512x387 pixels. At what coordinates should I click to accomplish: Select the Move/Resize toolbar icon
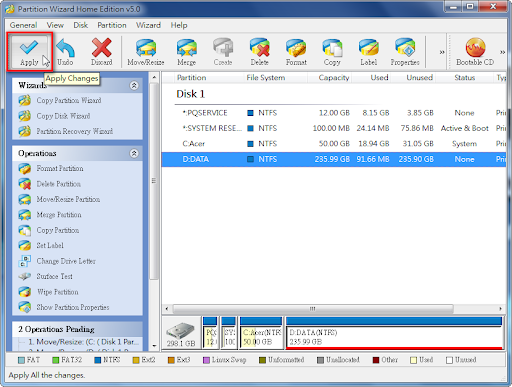point(146,51)
